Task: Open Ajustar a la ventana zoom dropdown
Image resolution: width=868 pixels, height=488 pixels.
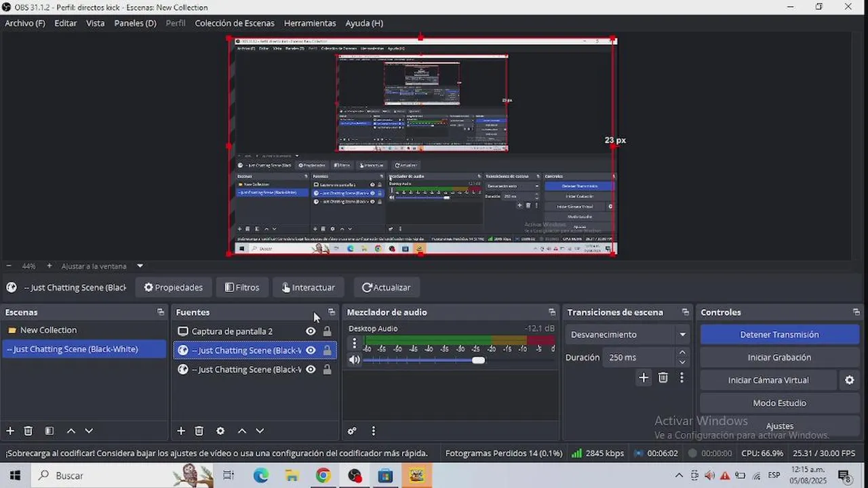Action: 140,266
